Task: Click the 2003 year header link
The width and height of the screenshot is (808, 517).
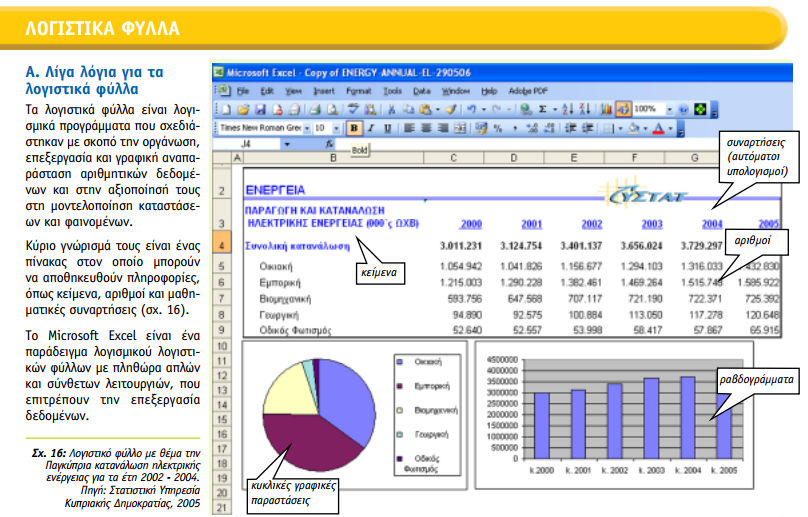Action: point(652,224)
